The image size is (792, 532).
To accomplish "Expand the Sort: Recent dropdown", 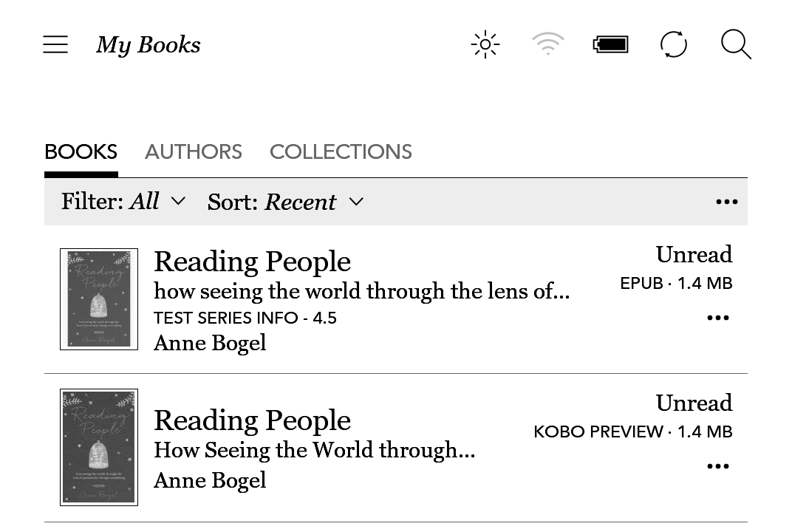I will point(285,202).
